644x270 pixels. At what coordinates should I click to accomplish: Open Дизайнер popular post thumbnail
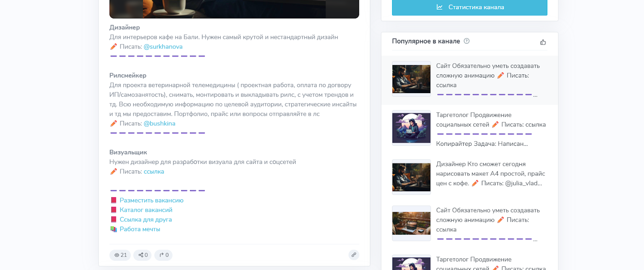coord(411,177)
